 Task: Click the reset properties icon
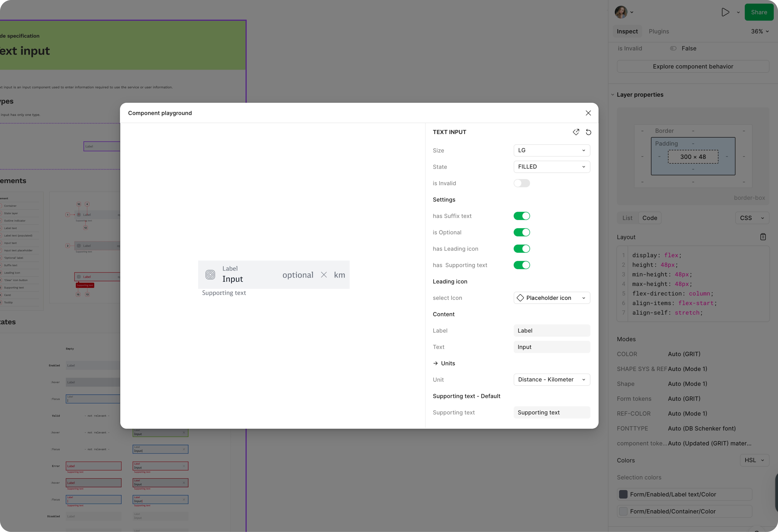coord(588,132)
